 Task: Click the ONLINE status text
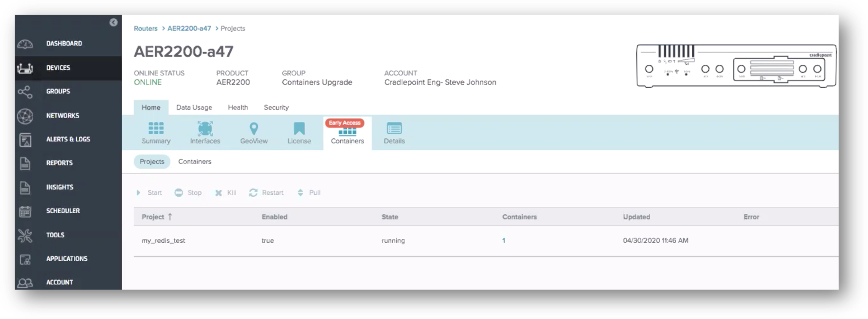(148, 82)
